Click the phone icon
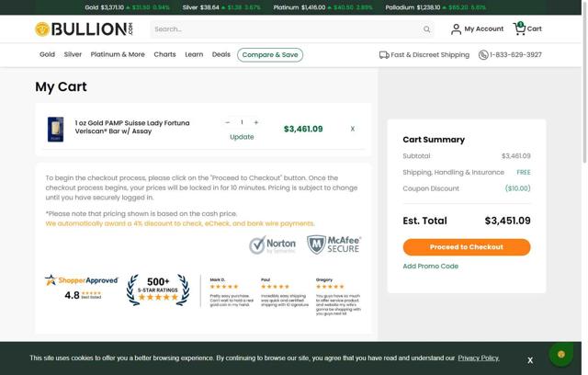The image size is (588, 375). tap(483, 55)
